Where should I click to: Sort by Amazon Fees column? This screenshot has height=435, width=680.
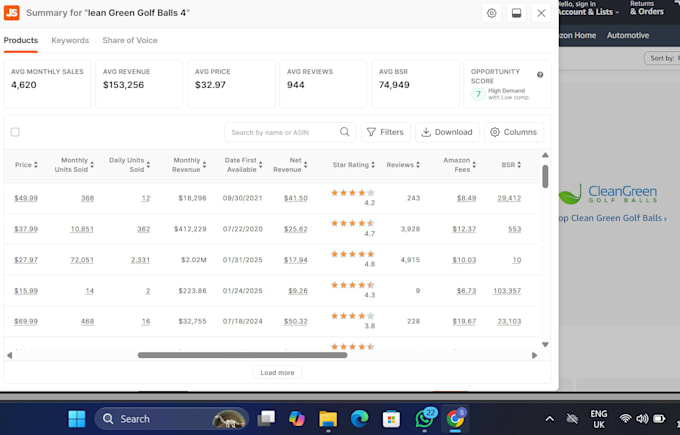point(460,165)
